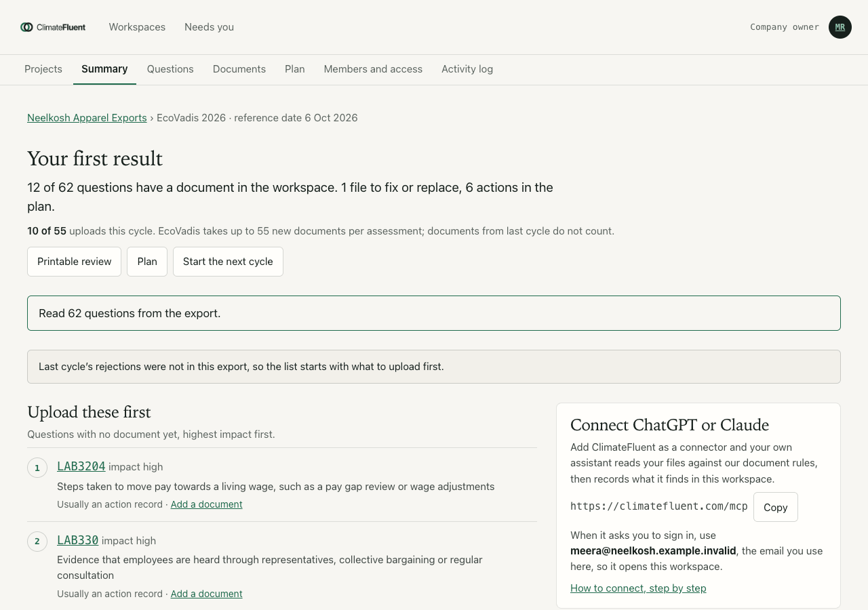Click the 'Your first result' heading
Screen dimensions: 868x610
coord(95,159)
